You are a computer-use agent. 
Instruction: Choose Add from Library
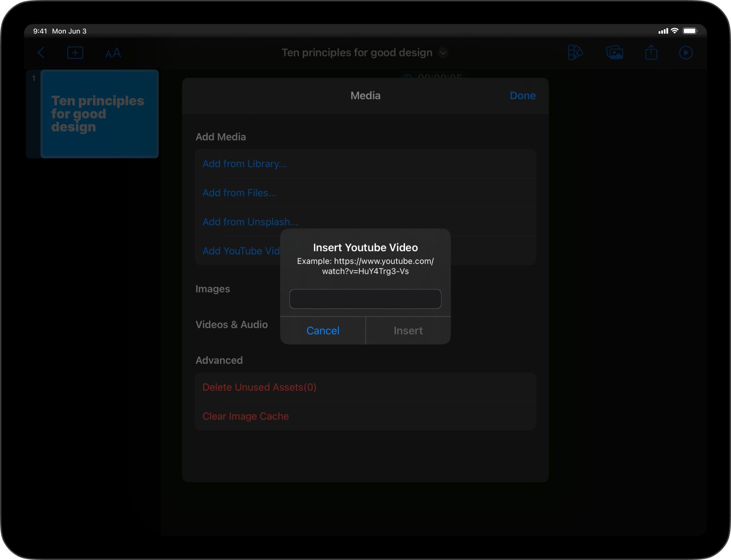tap(365, 164)
